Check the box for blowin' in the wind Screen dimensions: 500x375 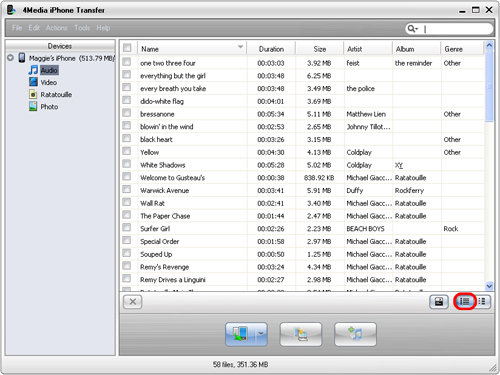click(126, 126)
